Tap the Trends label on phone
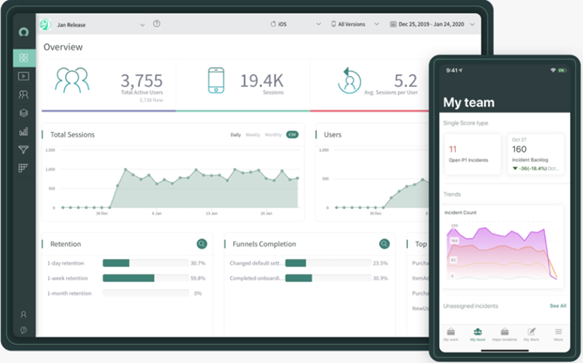This screenshot has width=583, height=363. (x=452, y=194)
